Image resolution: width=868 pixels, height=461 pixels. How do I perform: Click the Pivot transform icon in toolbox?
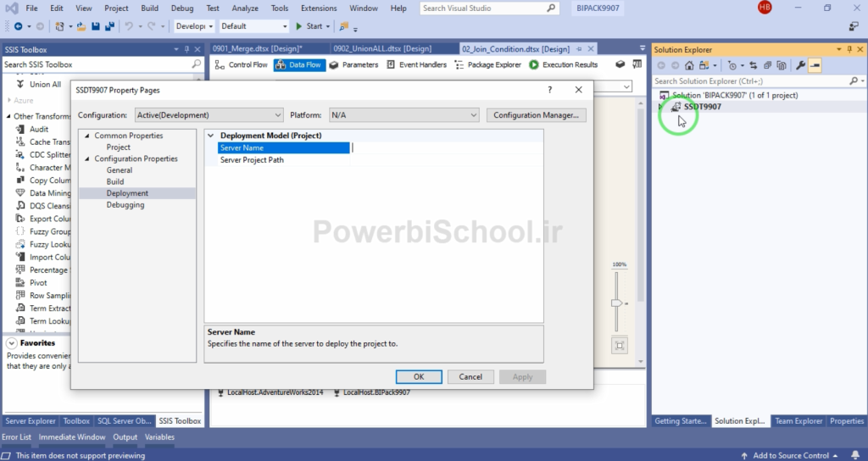tap(21, 282)
